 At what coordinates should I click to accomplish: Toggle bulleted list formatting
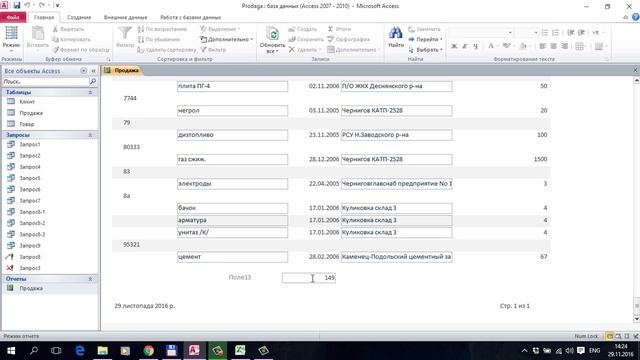[545, 33]
